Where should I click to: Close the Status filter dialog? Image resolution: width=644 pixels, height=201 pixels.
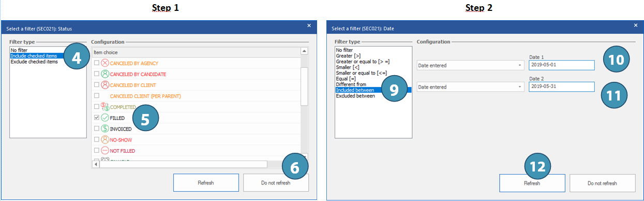(309, 25)
